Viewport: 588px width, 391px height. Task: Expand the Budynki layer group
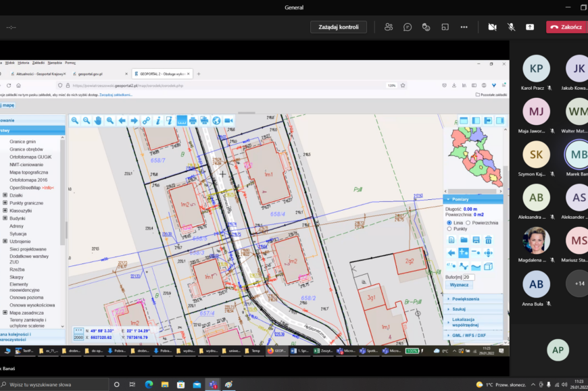point(5,218)
